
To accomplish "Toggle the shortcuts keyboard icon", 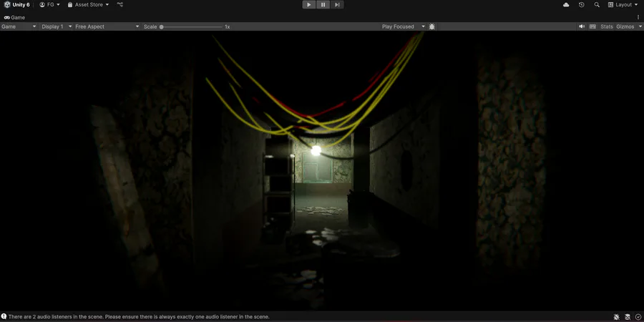I will point(592,26).
